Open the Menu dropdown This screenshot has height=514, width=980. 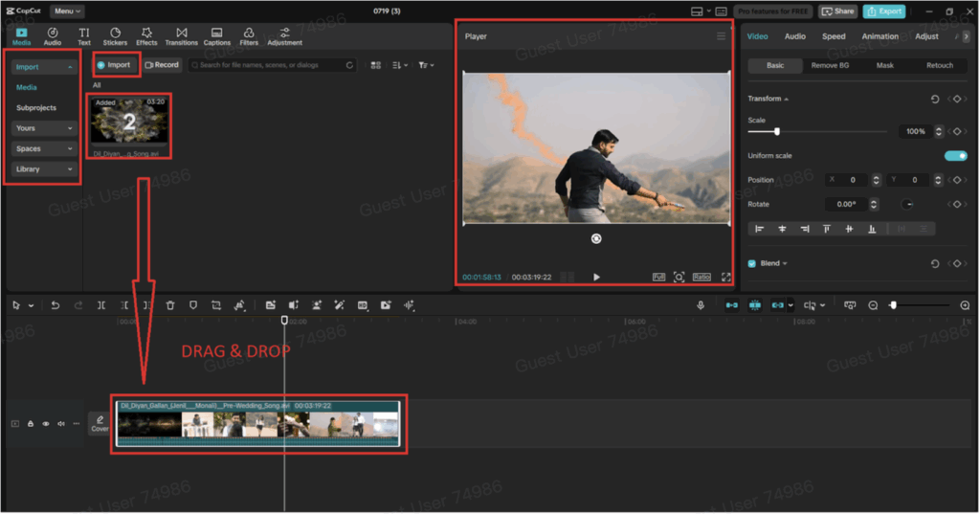[67, 11]
